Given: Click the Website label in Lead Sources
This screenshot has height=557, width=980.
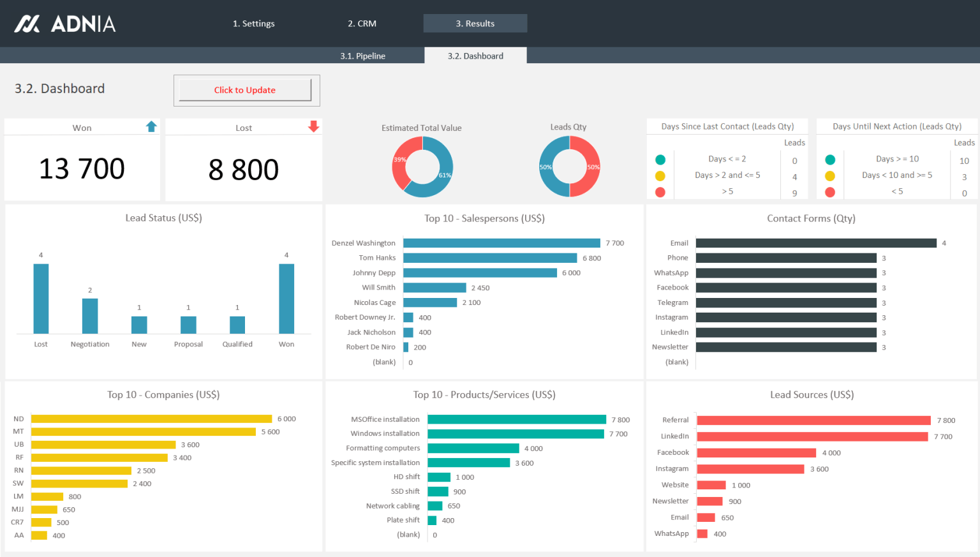Looking at the screenshot, I should coord(675,485).
